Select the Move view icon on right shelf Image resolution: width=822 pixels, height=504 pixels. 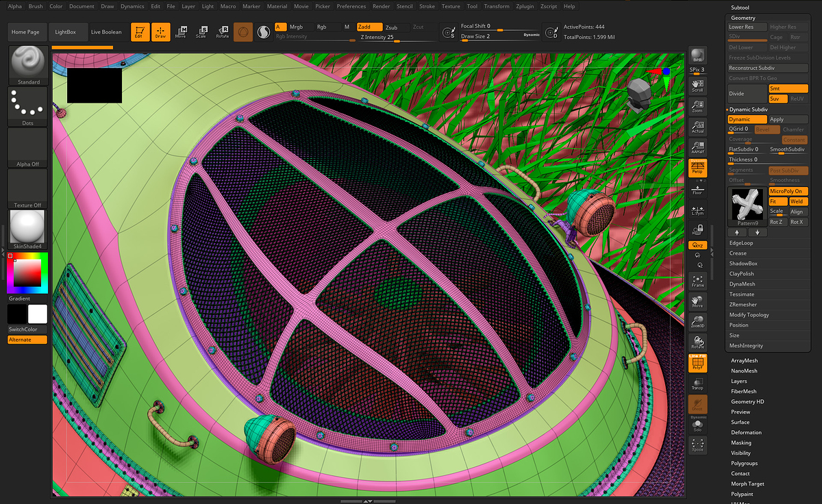(697, 301)
